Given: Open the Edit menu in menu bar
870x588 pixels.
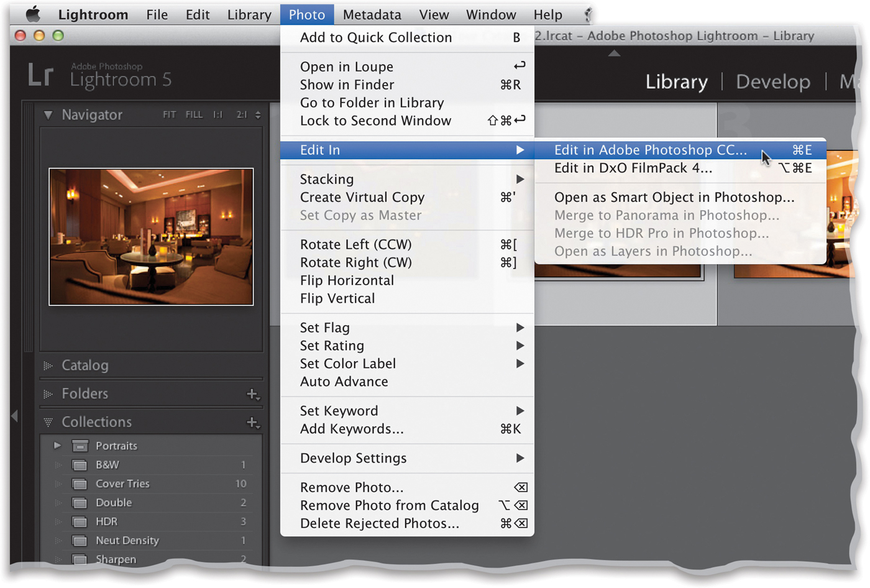Looking at the screenshot, I should coord(198,14).
